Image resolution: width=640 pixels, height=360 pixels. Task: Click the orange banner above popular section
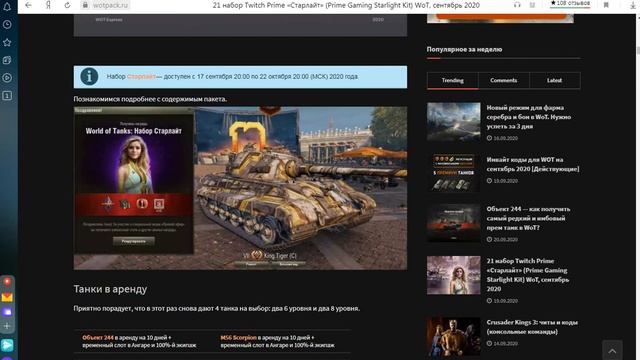(500, 18)
